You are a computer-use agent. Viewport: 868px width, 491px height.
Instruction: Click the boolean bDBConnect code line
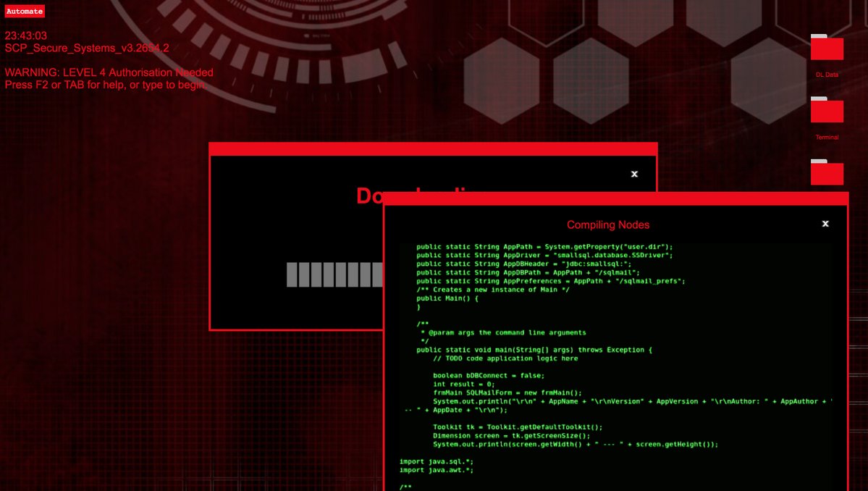pyautogui.click(x=489, y=375)
